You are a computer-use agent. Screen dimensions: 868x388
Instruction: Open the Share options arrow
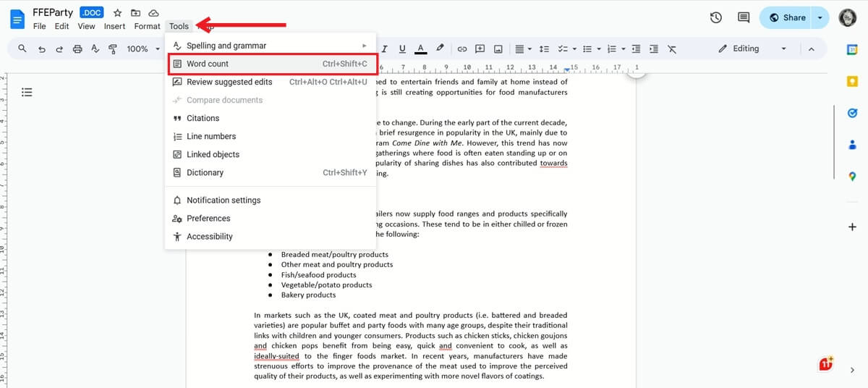pyautogui.click(x=820, y=17)
